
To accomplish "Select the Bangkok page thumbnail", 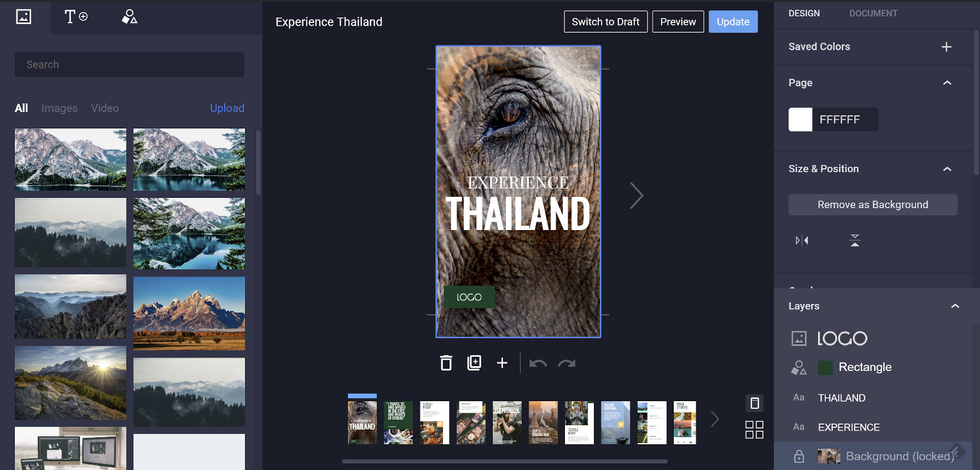I will (507, 422).
